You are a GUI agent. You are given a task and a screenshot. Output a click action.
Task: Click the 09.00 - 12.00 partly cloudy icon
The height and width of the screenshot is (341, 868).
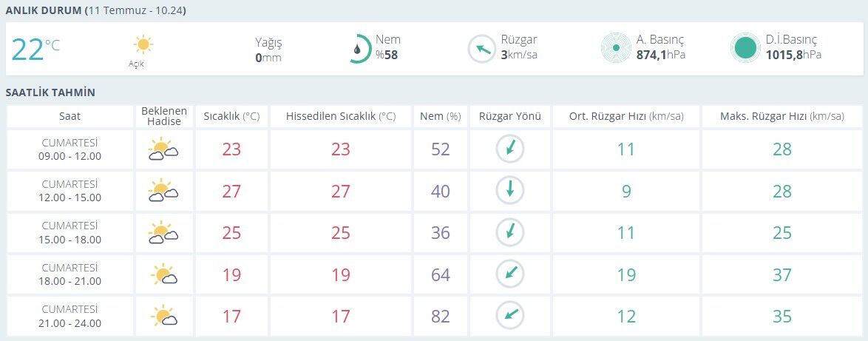click(x=163, y=149)
